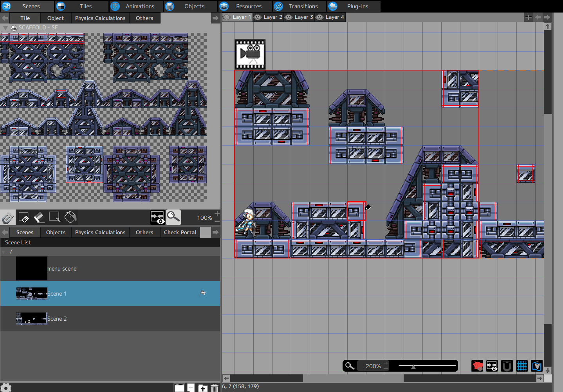
Task: Select the paint bucket fill tool
Action: (70, 217)
